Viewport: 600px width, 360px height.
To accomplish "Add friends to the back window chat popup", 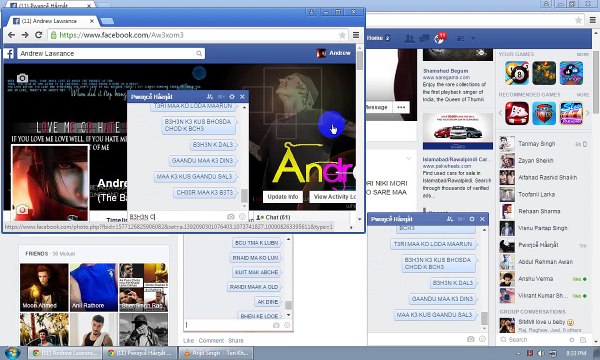I will point(450,219).
